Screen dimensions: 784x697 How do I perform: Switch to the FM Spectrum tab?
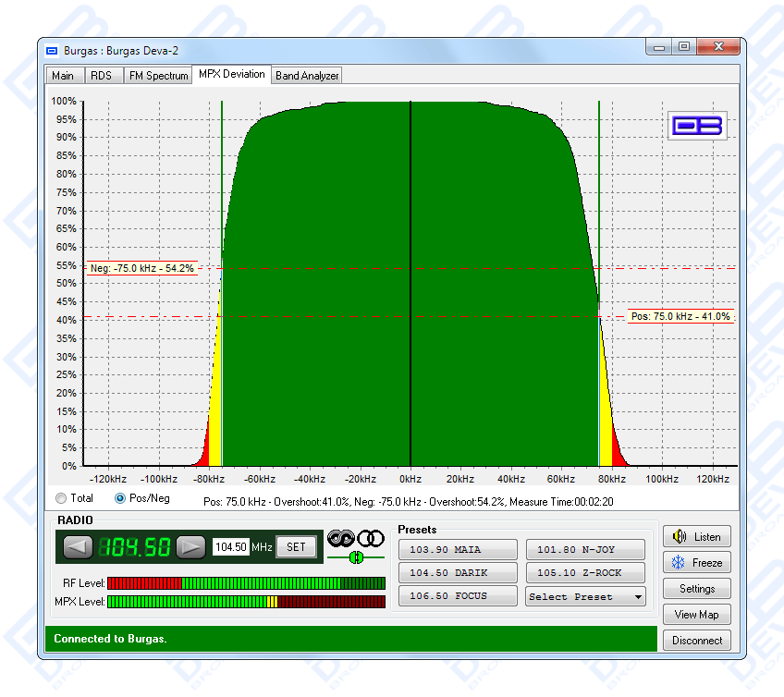click(x=158, y=76)
